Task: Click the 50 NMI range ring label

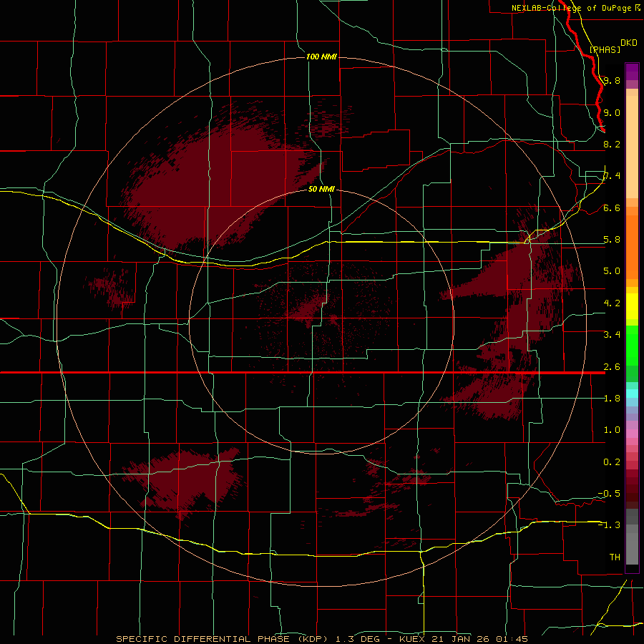Action: click(321, 189)
